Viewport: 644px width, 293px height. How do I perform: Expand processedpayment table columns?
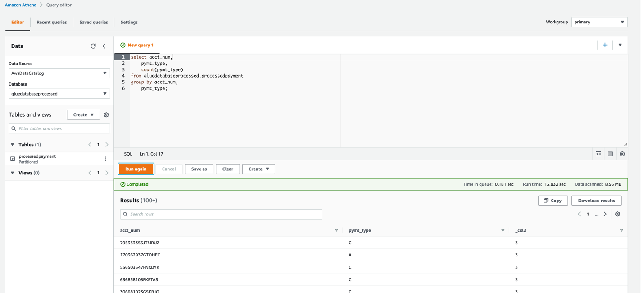pos(13,159)
